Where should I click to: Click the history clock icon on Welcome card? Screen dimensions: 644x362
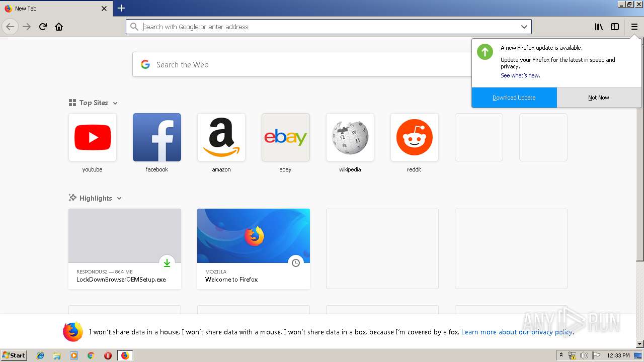pos(296,263)
